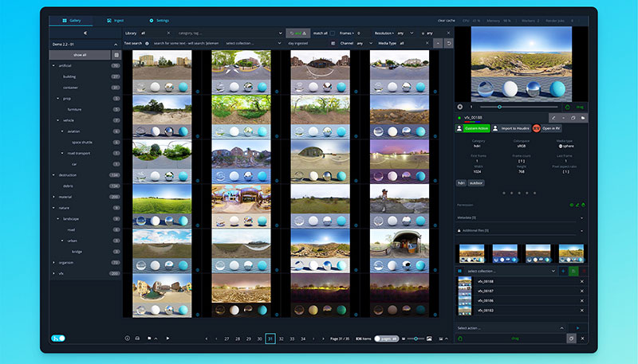Click the outdoor tag

click(475, 183)
